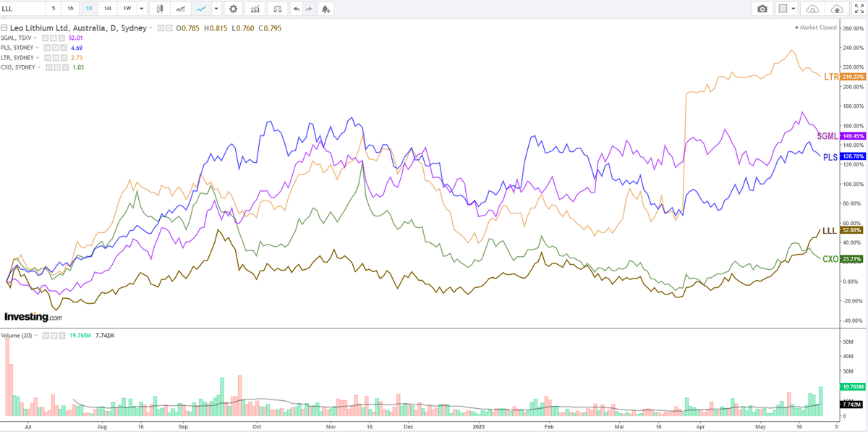Remove the PLS, SYDNEY comparison series
Screen dimensions: 868x432
point(64,48)
